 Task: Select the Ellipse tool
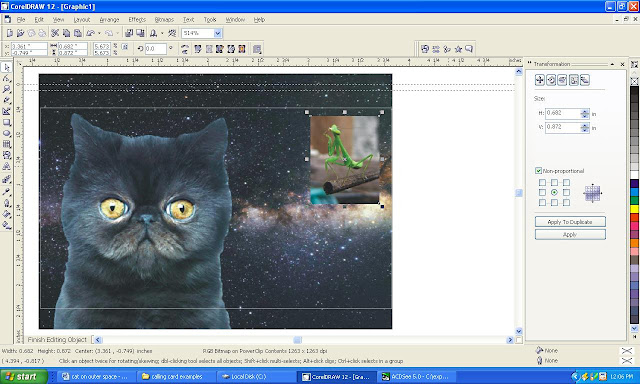tap(7, 133)
